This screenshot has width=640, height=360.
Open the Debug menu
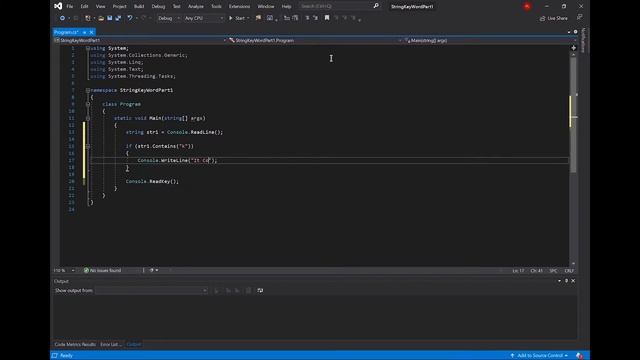[158, 7]
